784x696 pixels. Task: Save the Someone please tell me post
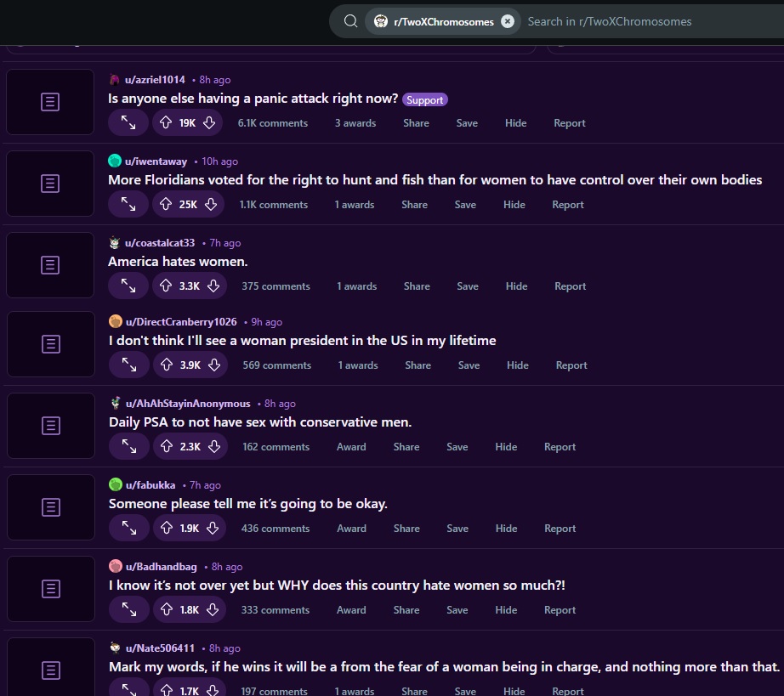click(x=457, y=528)
